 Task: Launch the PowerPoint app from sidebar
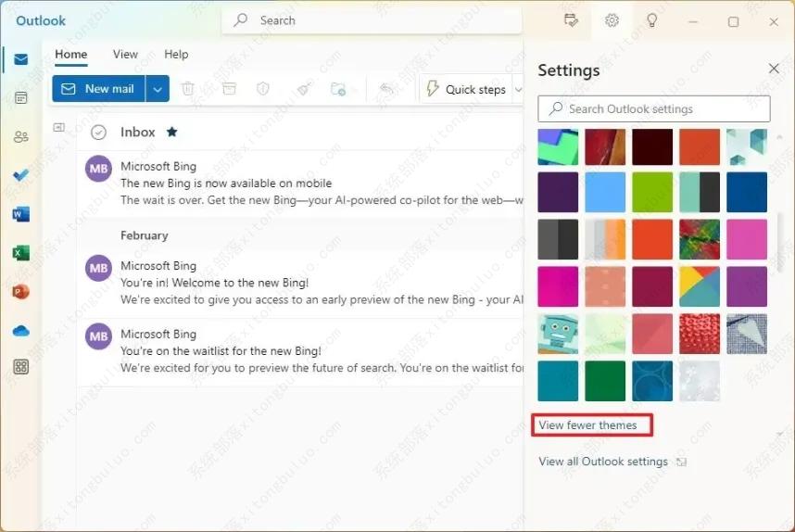click(20, 292)
